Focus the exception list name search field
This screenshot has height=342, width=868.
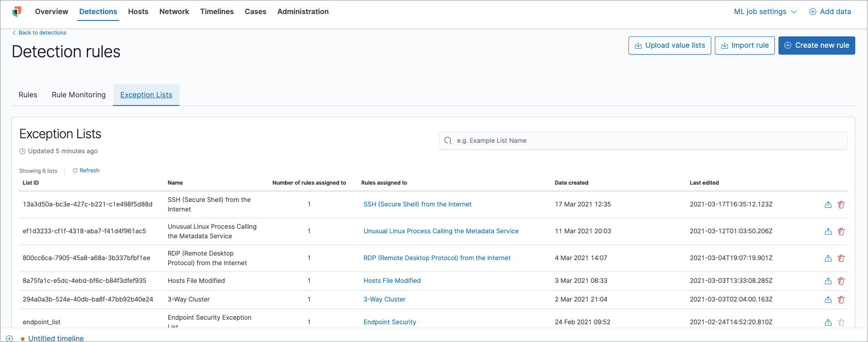(643, 141)
